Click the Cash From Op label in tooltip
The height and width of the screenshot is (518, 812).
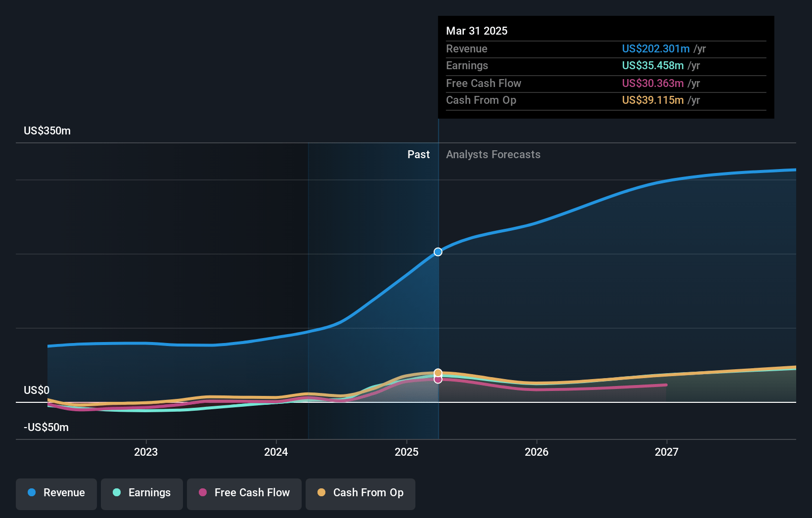coord(481,100)
